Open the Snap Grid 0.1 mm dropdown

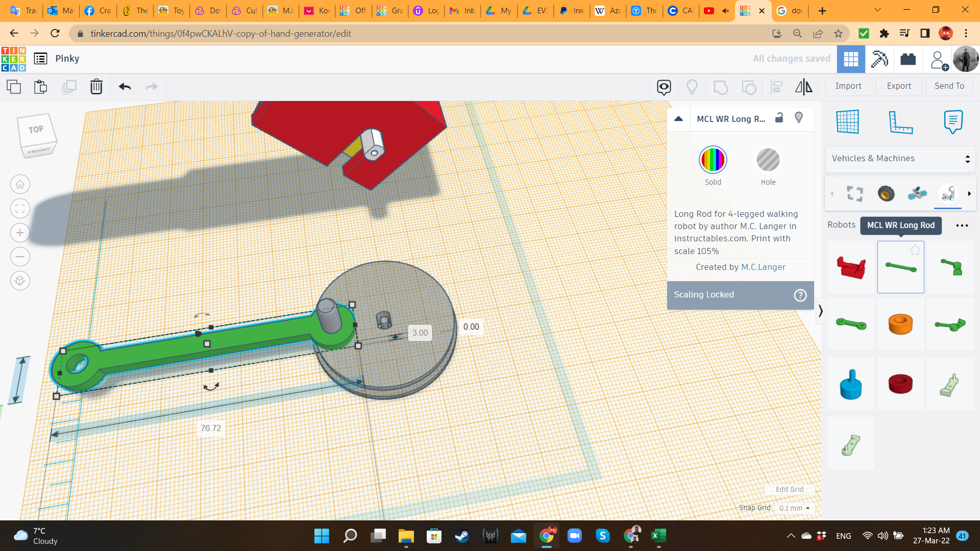click(x=794, y=508)
